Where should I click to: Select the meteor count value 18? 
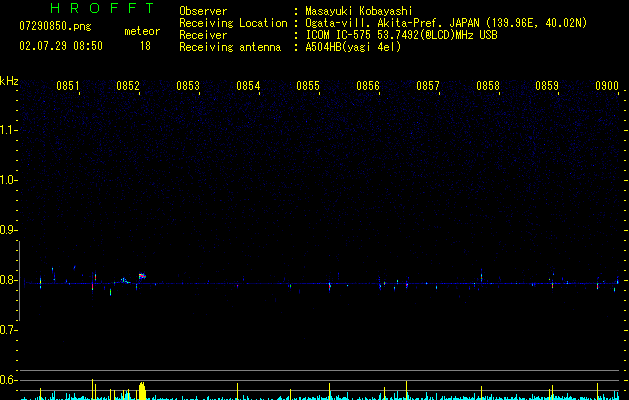[x=145, y=46]
